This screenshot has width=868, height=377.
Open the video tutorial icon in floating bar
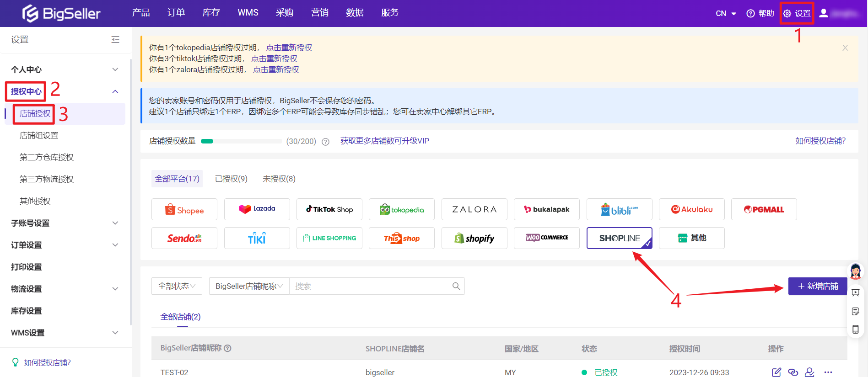pos(856,292)
